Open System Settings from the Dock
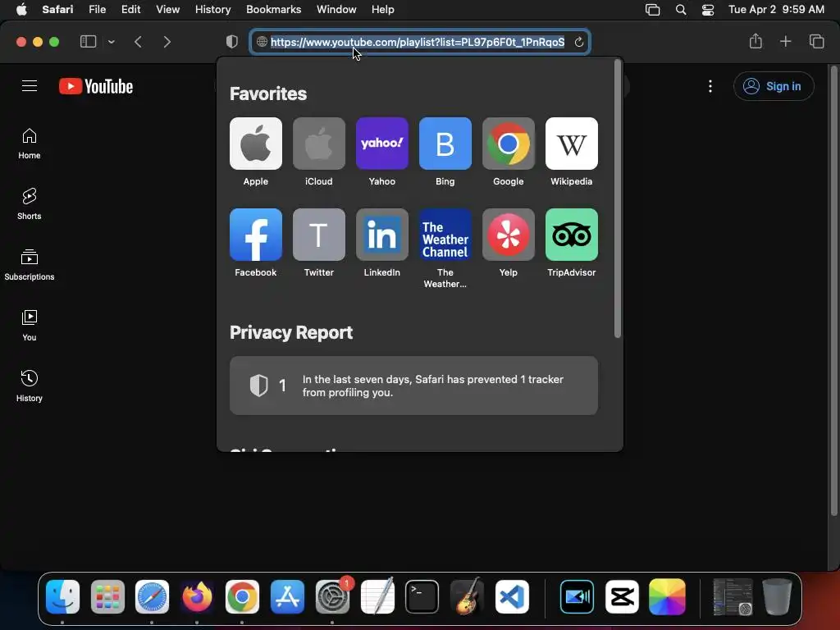Screen dimensions: 840x630 coord(332,596)
